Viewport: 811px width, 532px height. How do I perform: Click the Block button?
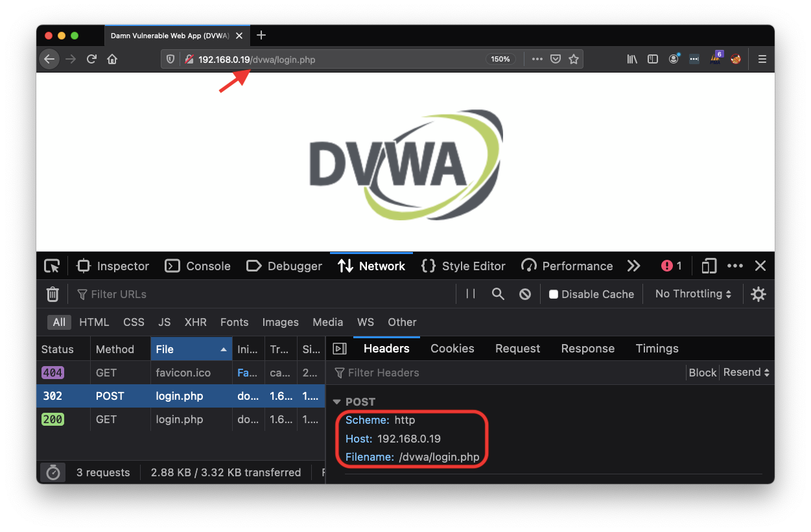(x=702, y=373)
